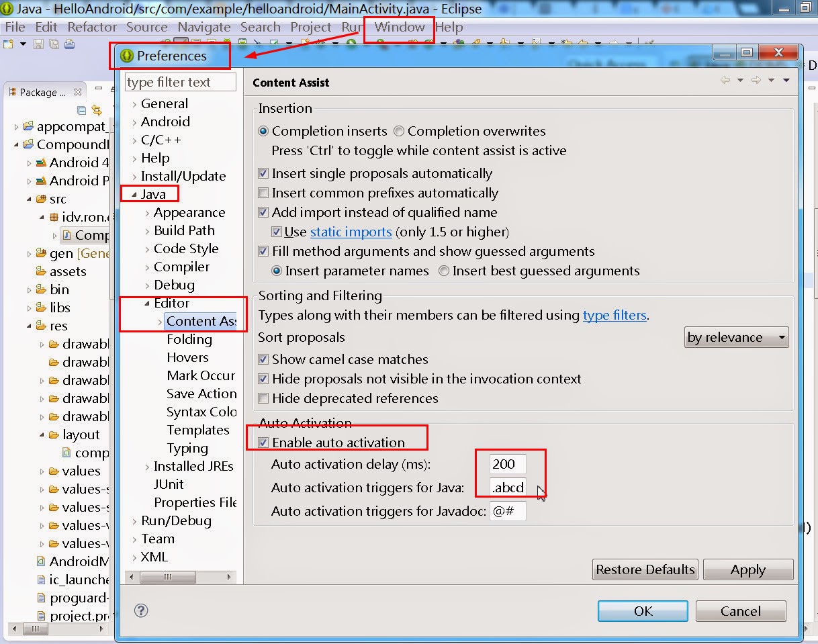Expand the General category in the preferences tree
Screen dimensions: 818x644
coord(134,103)
